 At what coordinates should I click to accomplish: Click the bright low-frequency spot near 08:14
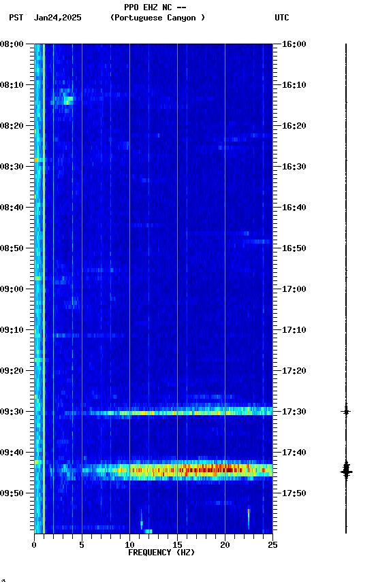(67, 100)
